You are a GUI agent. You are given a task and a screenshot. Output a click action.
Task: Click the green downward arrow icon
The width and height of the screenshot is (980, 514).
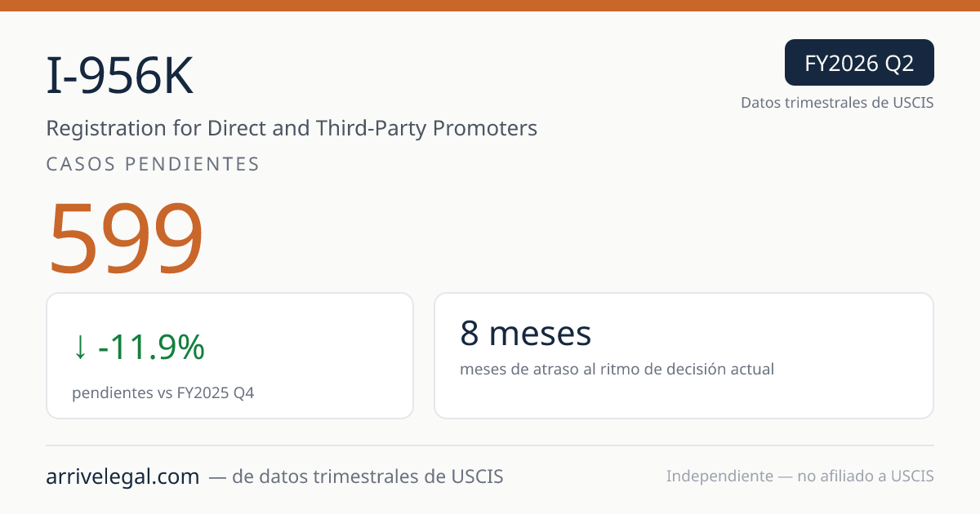[79, 348]
